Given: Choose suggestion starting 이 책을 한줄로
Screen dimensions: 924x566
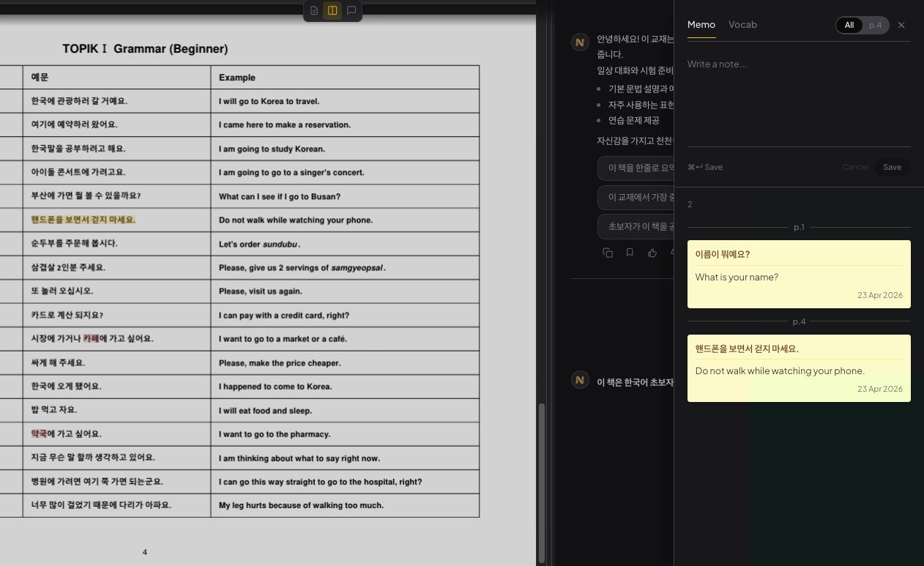Looking at the screenshot, I should (x=636, y=168).
